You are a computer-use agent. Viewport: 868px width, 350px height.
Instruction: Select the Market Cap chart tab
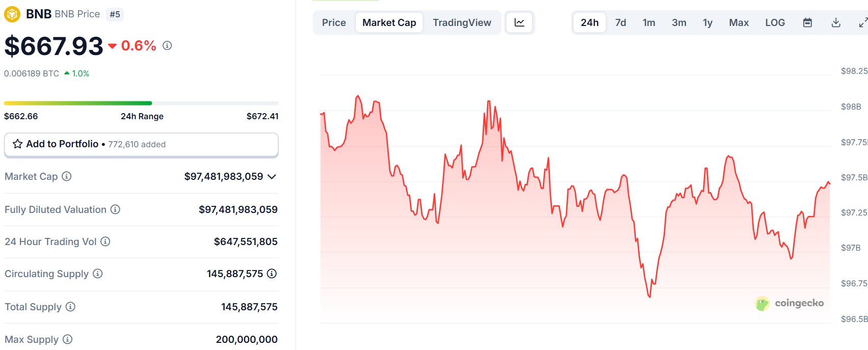[389, 22]
